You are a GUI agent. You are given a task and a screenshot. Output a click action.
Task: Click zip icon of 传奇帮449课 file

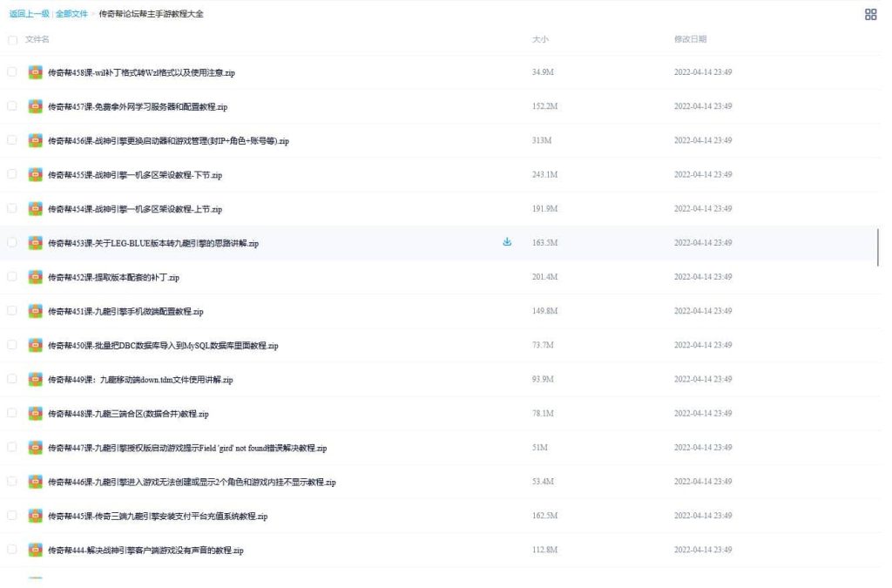(x=35, y=379)
